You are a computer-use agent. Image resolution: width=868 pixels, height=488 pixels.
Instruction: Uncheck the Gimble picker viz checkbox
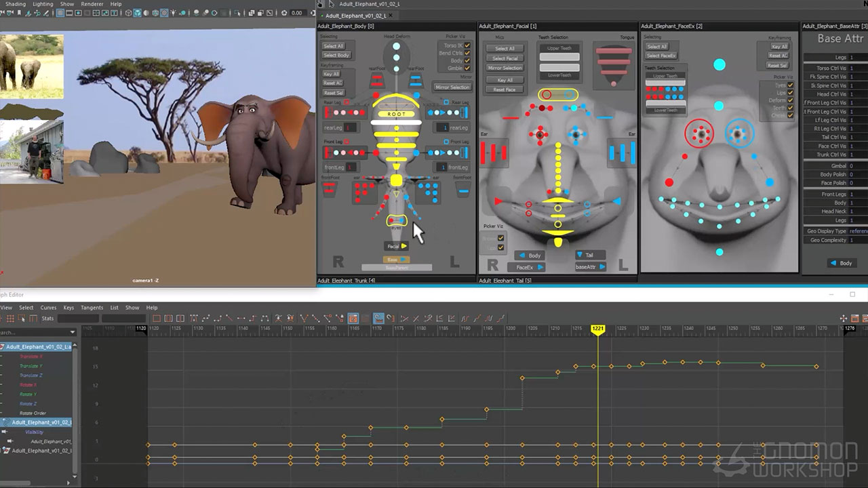[467, 69]
